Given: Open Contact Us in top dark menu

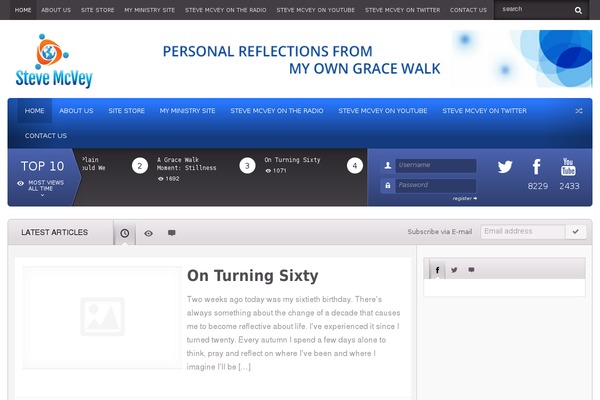Looking at the screenshot, I should coord(468,10).
